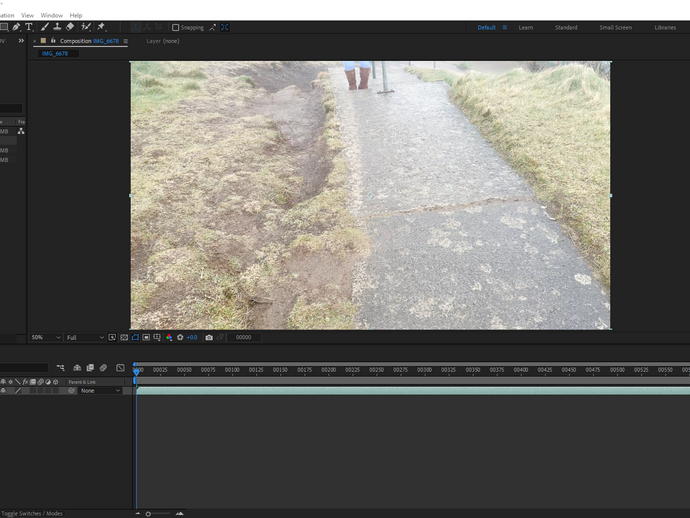Click the 00000 preview time field
The width and height of the screenshot is (690, 518).
(x=243, y=337)
